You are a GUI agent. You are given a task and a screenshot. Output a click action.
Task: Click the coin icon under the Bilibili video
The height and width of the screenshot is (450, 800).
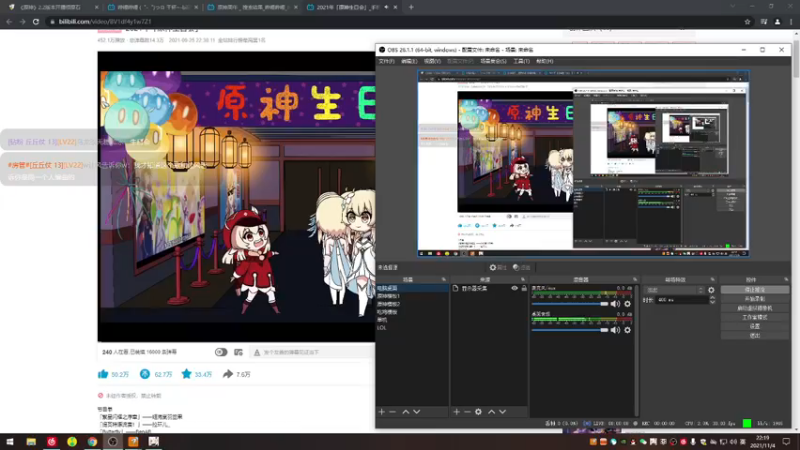pyautogui.click(x=145, y=374)
